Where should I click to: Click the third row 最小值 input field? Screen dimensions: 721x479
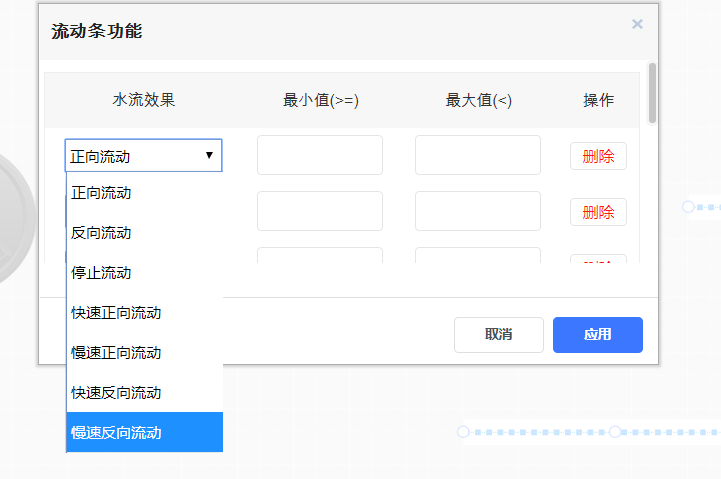point(320,256)
